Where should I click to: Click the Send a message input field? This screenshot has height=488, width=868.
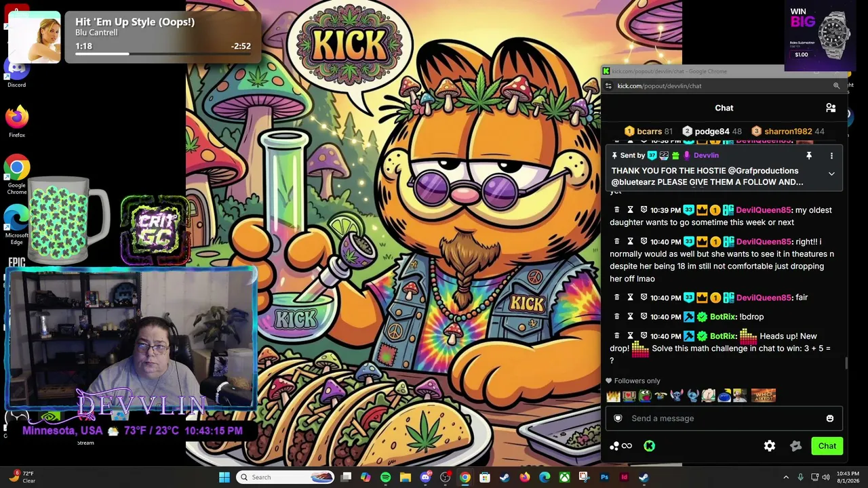click(724, 418)
